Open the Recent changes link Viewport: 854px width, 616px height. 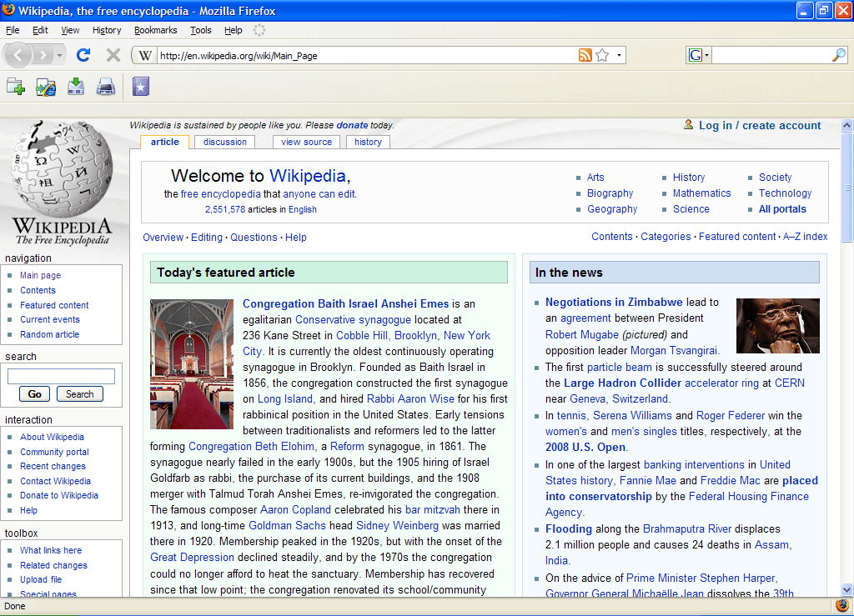coord(53,466)
